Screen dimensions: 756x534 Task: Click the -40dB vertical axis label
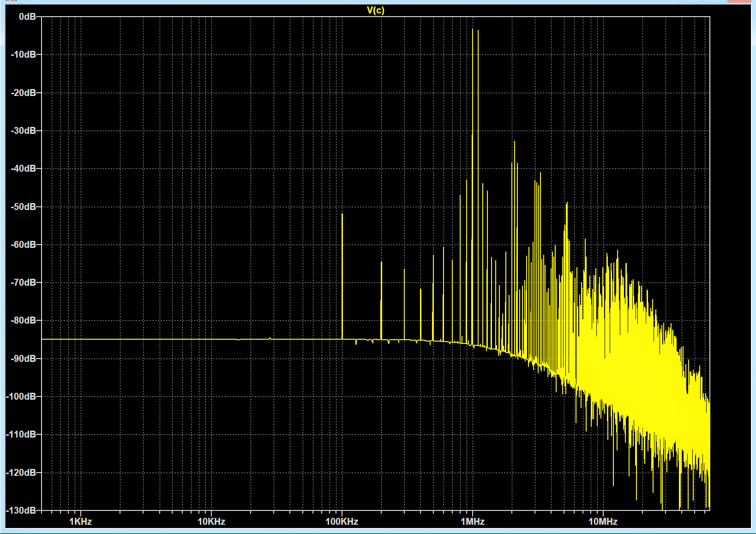(x=24, y=168)
